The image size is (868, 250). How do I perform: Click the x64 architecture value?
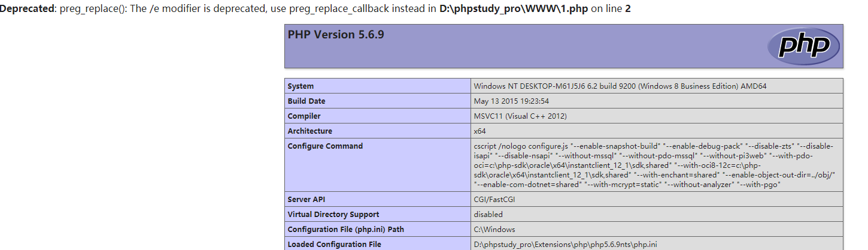click(479, 131)
